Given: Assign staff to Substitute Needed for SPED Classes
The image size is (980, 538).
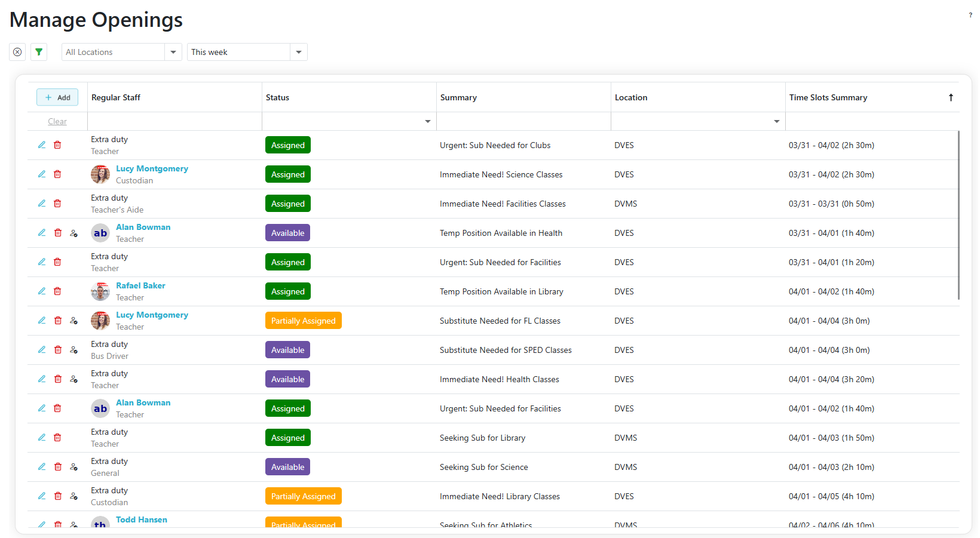Looking at the screenshot, I should (73, 350).
